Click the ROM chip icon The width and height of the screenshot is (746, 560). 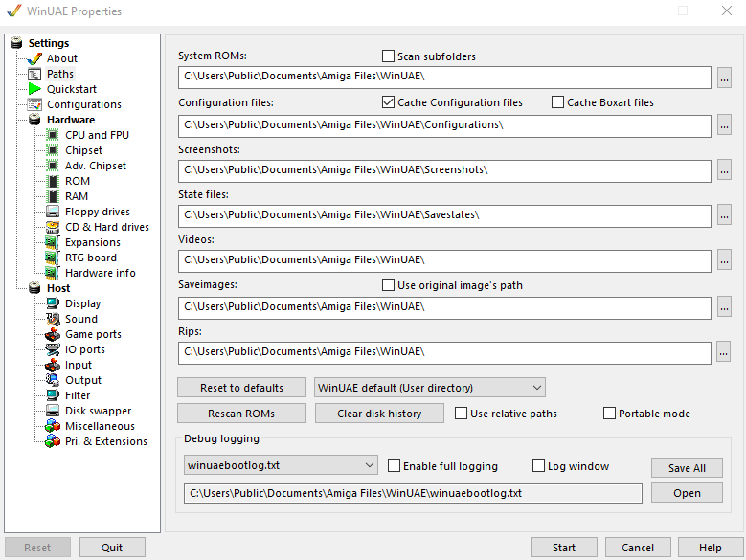click(53, 181)
